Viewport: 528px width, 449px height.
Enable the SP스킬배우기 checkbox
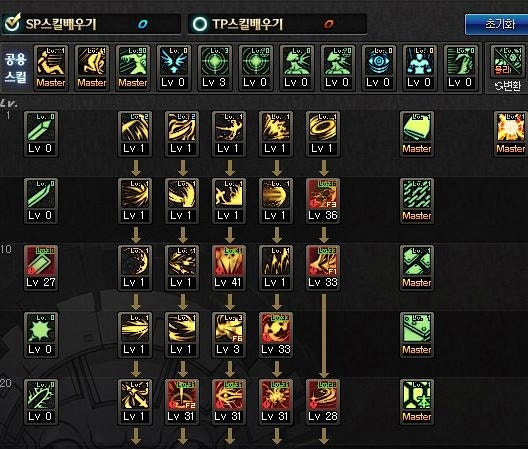(12, 23)
